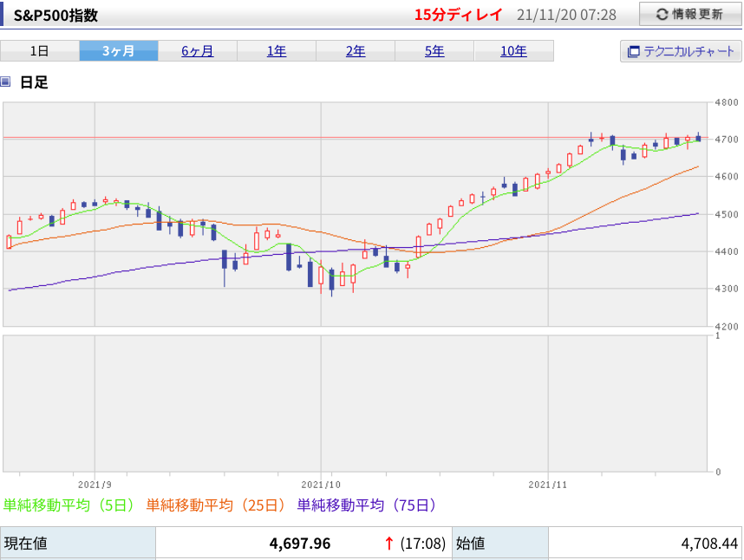This screenshot has width=744, height=560.
Task: Switch to the 6ヶ月 chart range
Action: point(198,51)
